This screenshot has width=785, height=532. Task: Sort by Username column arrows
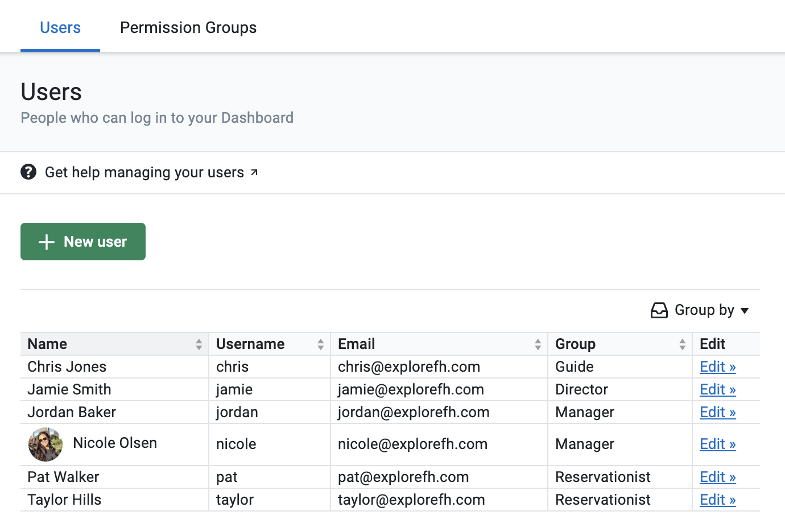coord(320,344)
